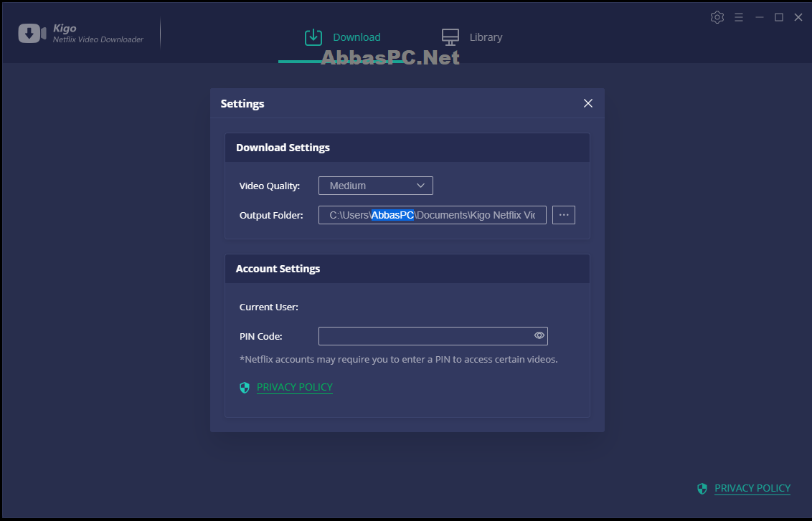812x521 pixels.
Task: Browse output folder with ellipsis button
Action: point(563,215)
